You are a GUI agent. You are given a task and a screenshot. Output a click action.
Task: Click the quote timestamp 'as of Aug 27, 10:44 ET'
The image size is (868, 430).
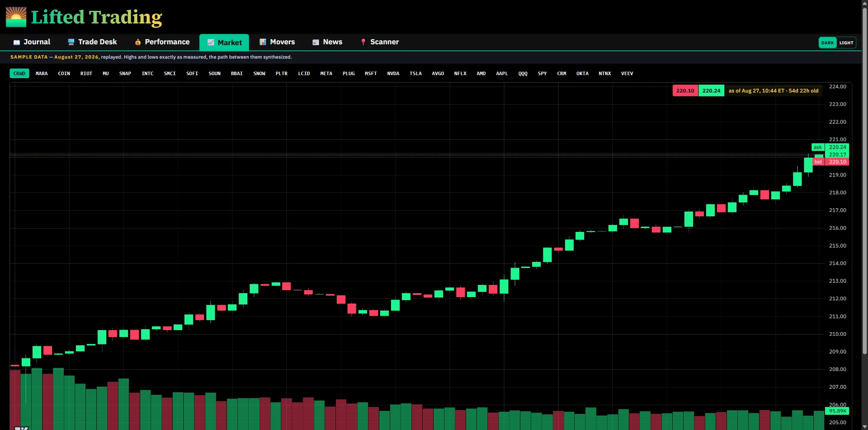pos(756,91)
